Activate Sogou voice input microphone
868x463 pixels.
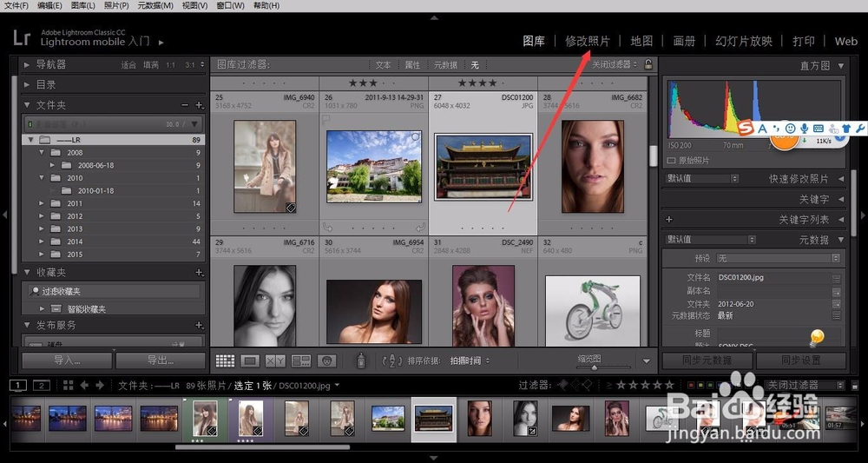tap(805, 129)
